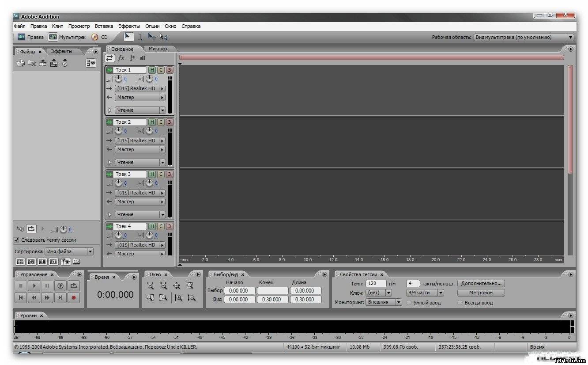Open the CD view
The image size is (588, 365).
(99, 37)
